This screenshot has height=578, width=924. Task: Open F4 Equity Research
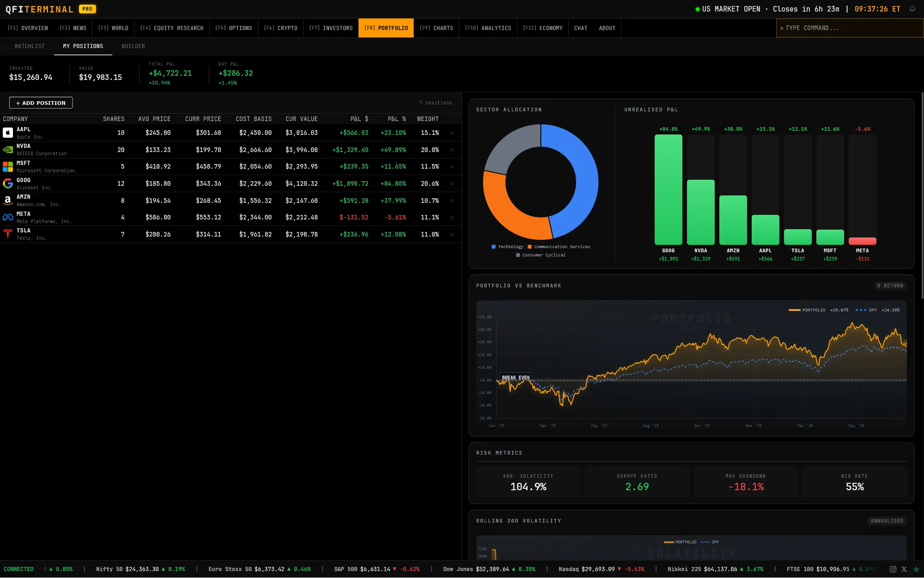tap(172, 28)
